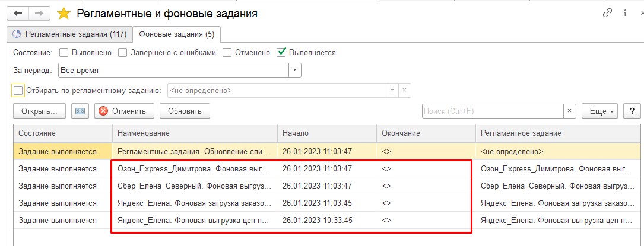This screenshot has width=644, height=246.
Task: Uncheck the Выполняется state checkbox
Action: 281,53
